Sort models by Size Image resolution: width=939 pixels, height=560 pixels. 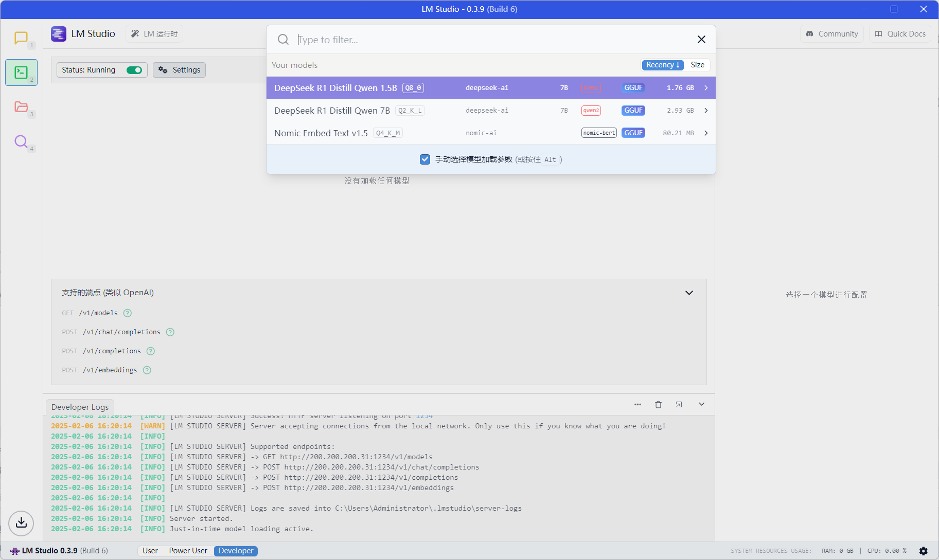coord(698,65)
